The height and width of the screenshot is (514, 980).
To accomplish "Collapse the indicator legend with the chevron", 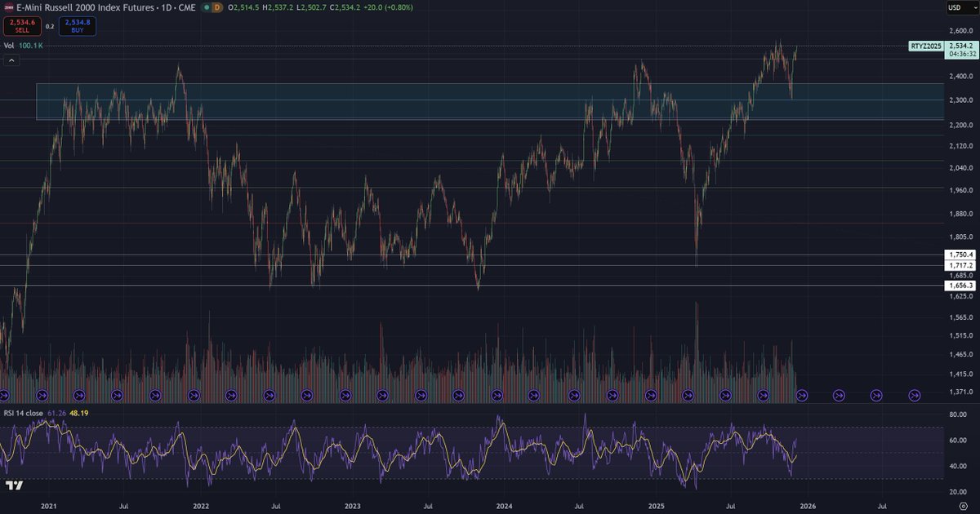I will coord(10,60).
